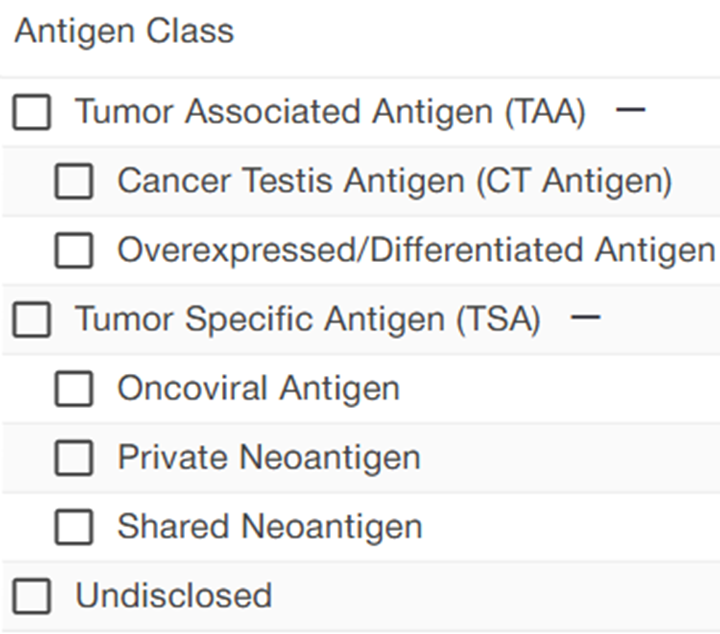The height and width of the screenshot is (634, 720).
Task: Click the Cancer Testis Antigen (CT Antigen) label
Action: click(394, 181)
